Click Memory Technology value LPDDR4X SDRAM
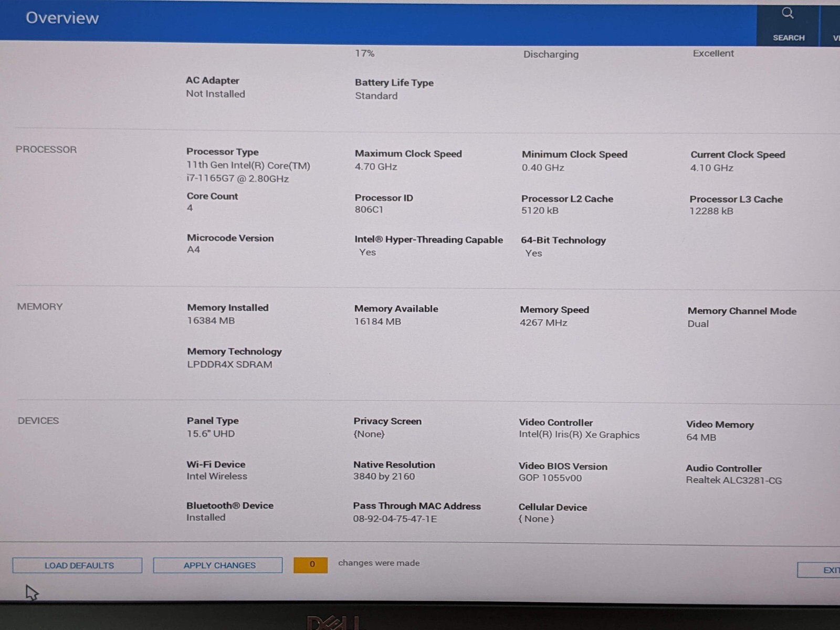This screenshot has width=840, height=630. pyautogui.click(x=229, y=364)
